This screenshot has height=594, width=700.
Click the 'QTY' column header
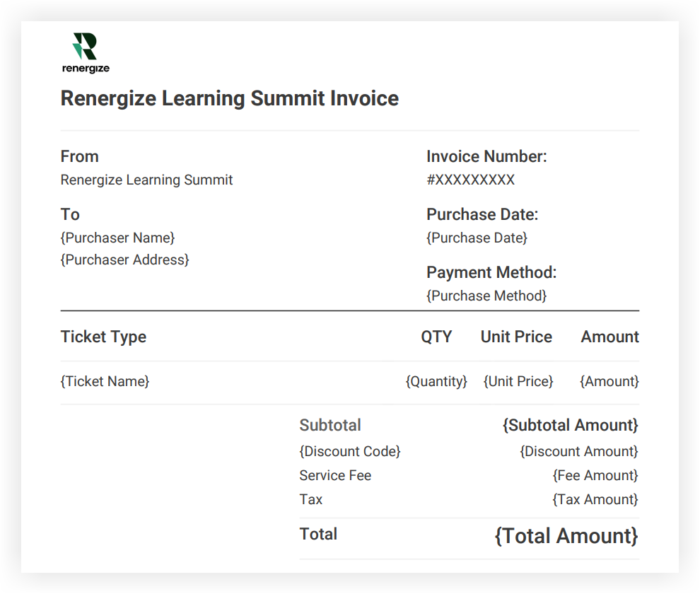coord(436,337)
